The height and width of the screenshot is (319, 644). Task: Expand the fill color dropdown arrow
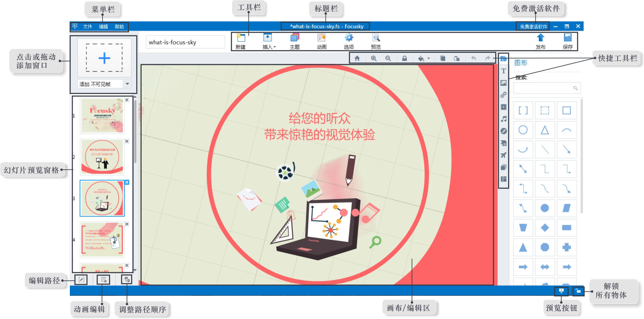(x=428, y=59)
